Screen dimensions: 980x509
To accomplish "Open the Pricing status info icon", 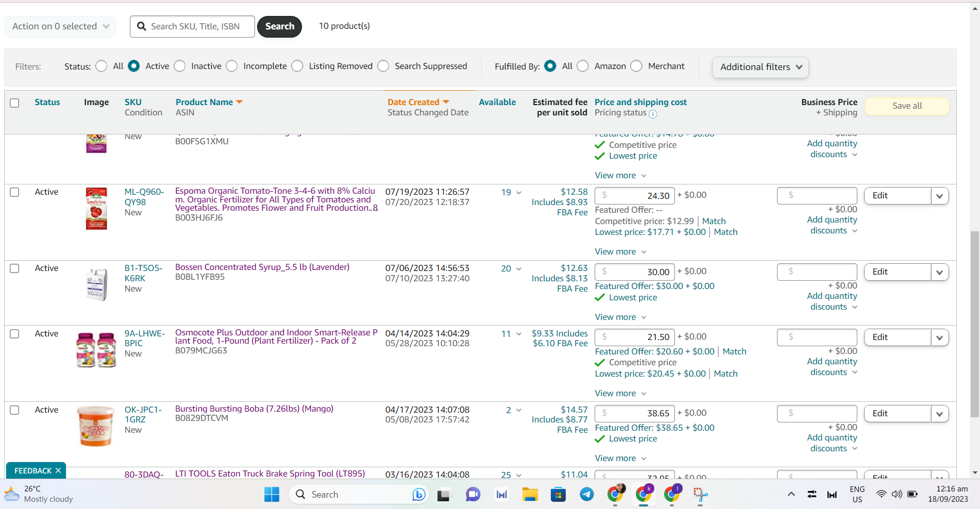I will click(653, 114).
